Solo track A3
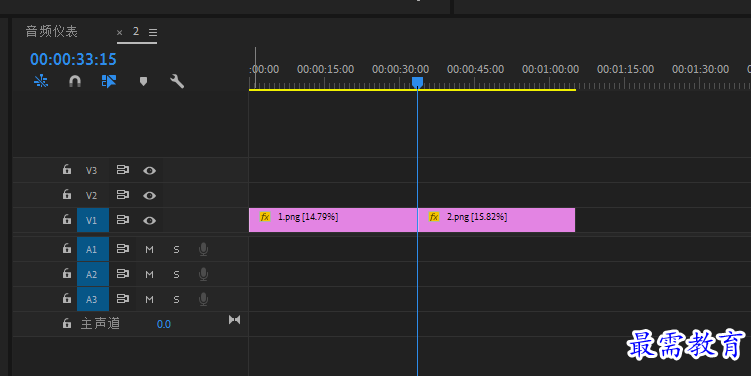Viewport: 751px width, 376px height. [176, 299]
